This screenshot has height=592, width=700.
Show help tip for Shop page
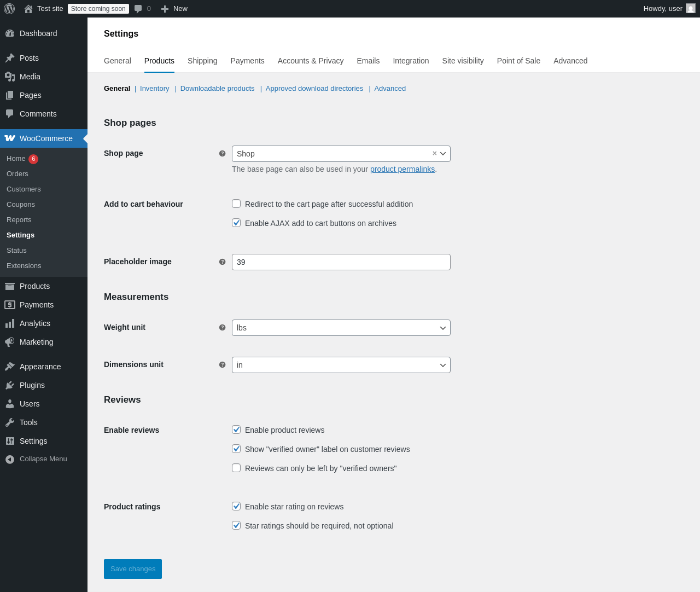[223, 154]
